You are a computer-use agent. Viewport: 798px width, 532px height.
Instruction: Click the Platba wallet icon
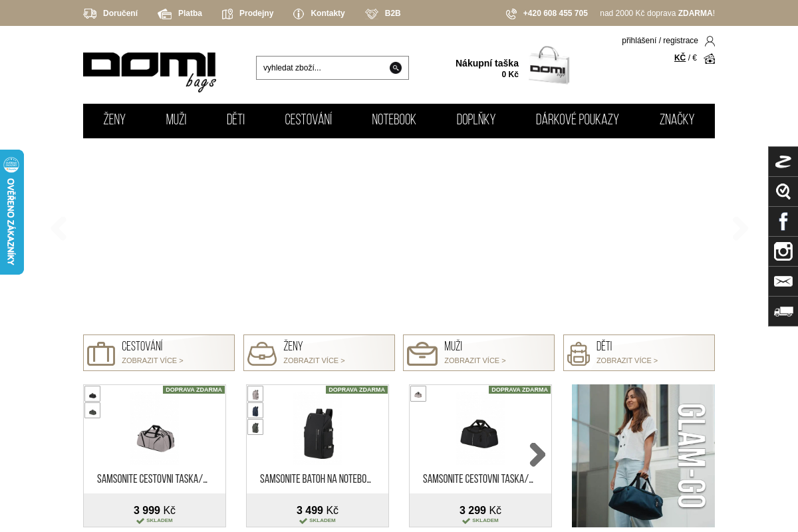coord(165,13)
